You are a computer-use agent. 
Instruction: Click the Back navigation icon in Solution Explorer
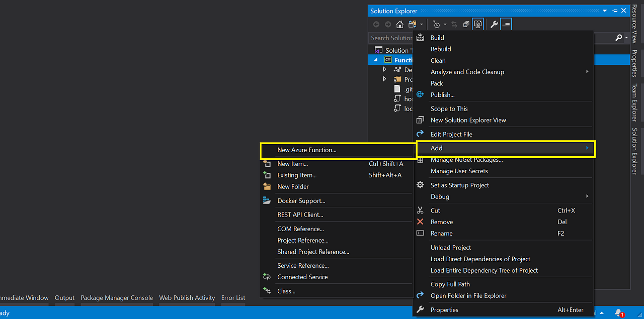[376, 24]
